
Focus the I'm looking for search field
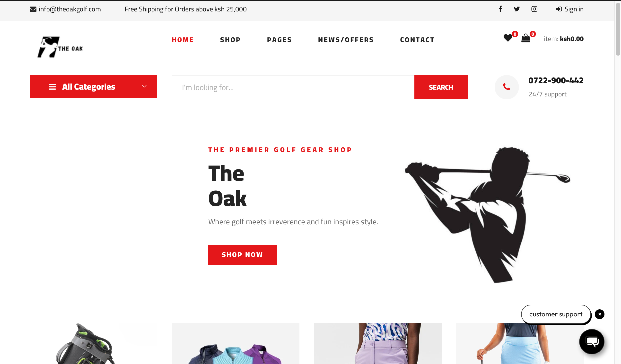(x=293, y=87)
